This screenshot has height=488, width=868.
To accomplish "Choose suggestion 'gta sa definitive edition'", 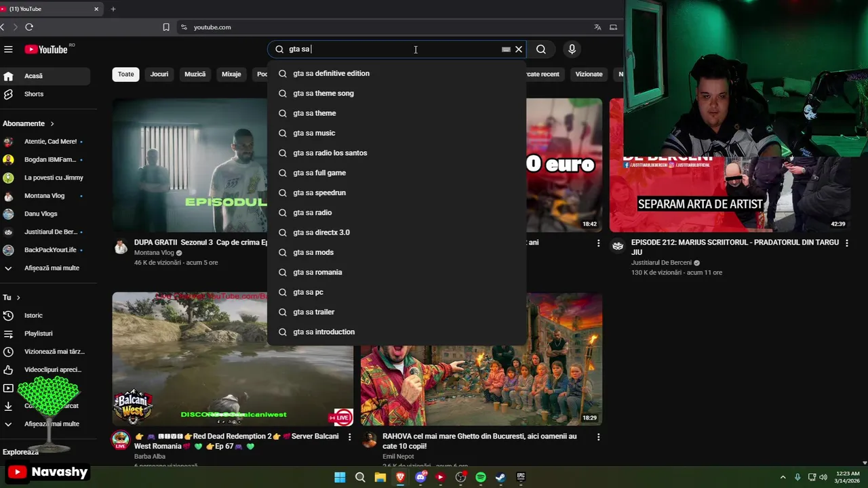I will pyautogui.click(x=397, y=73).
